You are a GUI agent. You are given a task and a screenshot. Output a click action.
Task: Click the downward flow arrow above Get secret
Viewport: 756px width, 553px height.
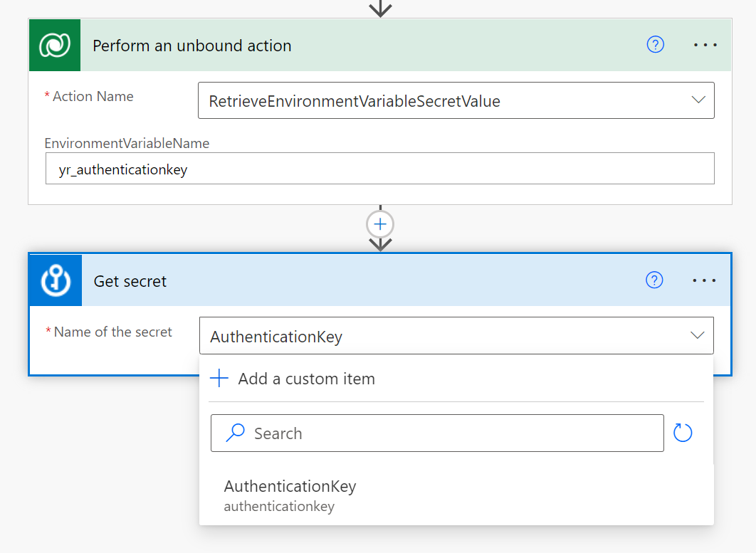(379, 246)
